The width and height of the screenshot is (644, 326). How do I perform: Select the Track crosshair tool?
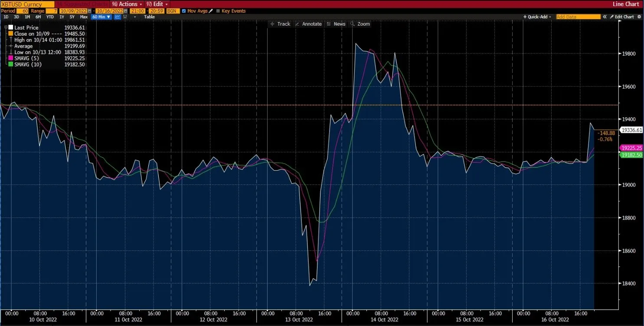pyautogui.click(x=281, y=24)
